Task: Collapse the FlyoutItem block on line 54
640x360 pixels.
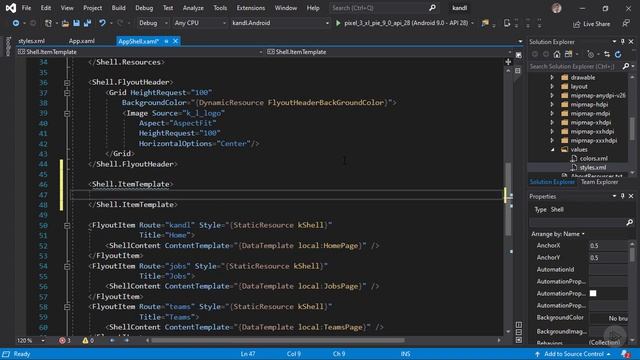Action: 67,266
